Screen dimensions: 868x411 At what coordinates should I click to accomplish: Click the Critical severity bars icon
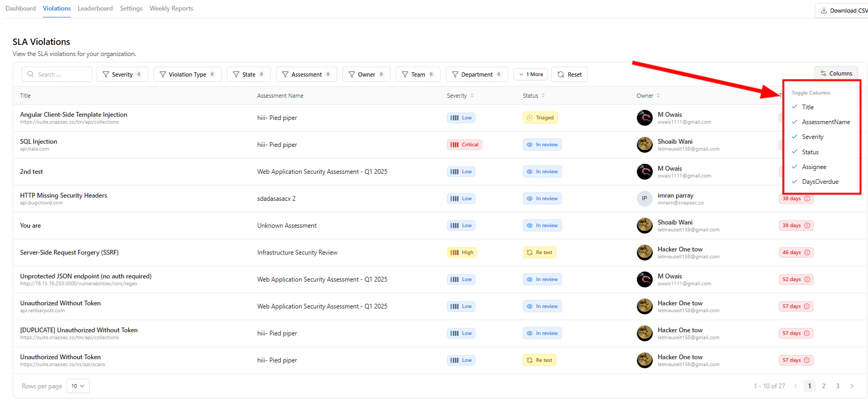(x=455, y=145)
